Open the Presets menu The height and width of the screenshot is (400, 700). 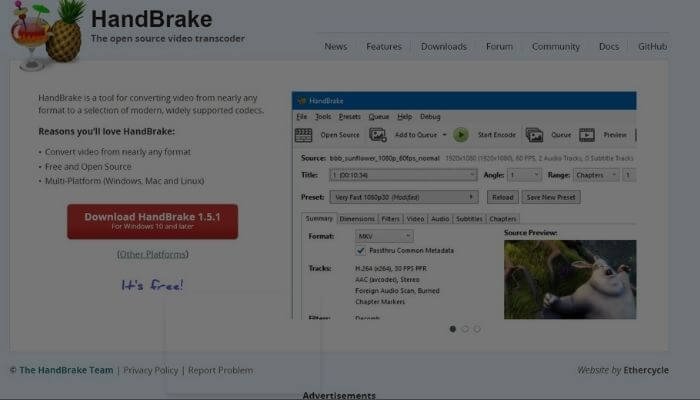(x=349, y=117)
